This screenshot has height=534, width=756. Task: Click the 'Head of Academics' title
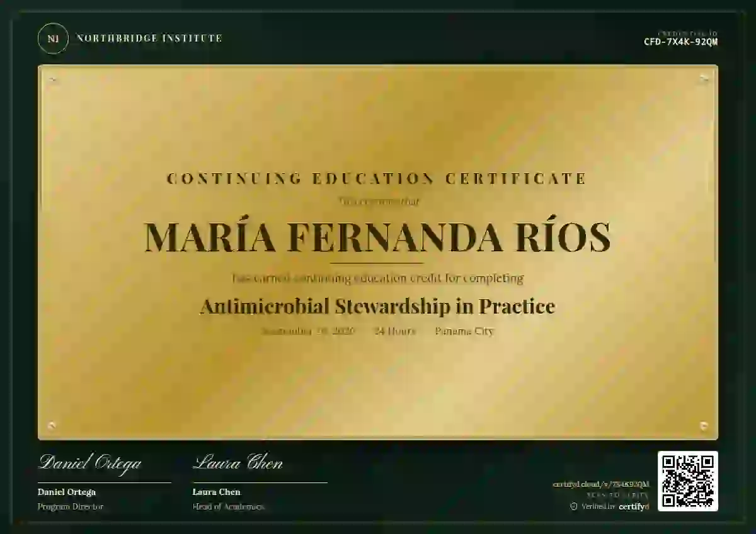tap(229, 506)
